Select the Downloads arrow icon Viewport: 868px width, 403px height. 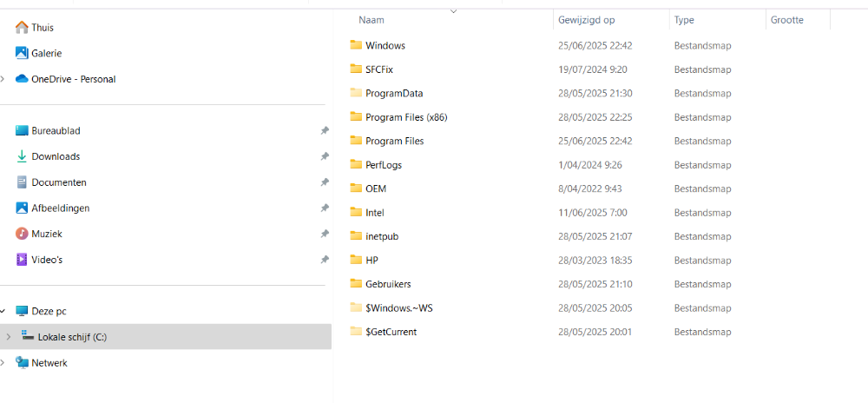click(x=22, y=156)
